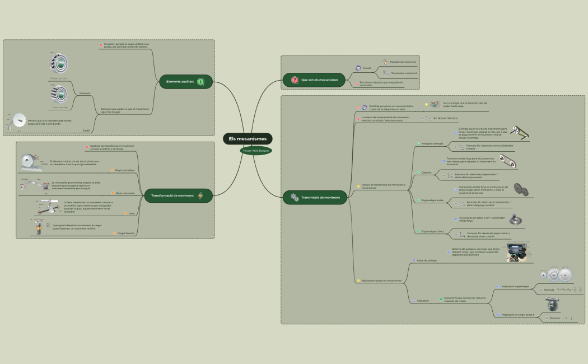The width and height of the screenshot is (588, 364).
Task: Click the gears icon on 'Transmissió de moviment'
Action: coord(295,197)
